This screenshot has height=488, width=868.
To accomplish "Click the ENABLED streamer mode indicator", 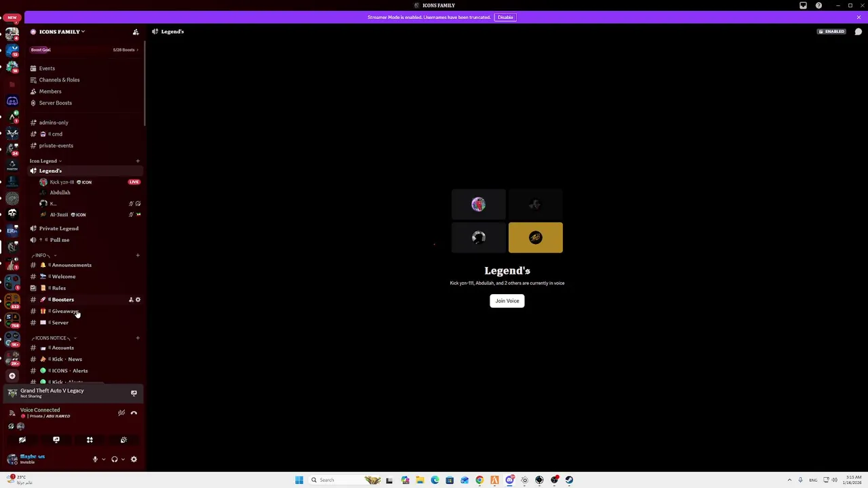I will tap(831, 32).
